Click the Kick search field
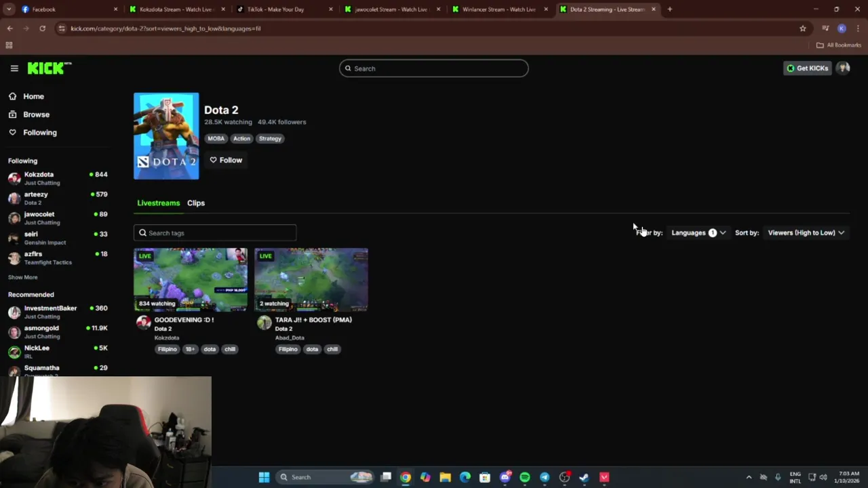Screen dimensions: 868x488 click(x=434, y=68)
